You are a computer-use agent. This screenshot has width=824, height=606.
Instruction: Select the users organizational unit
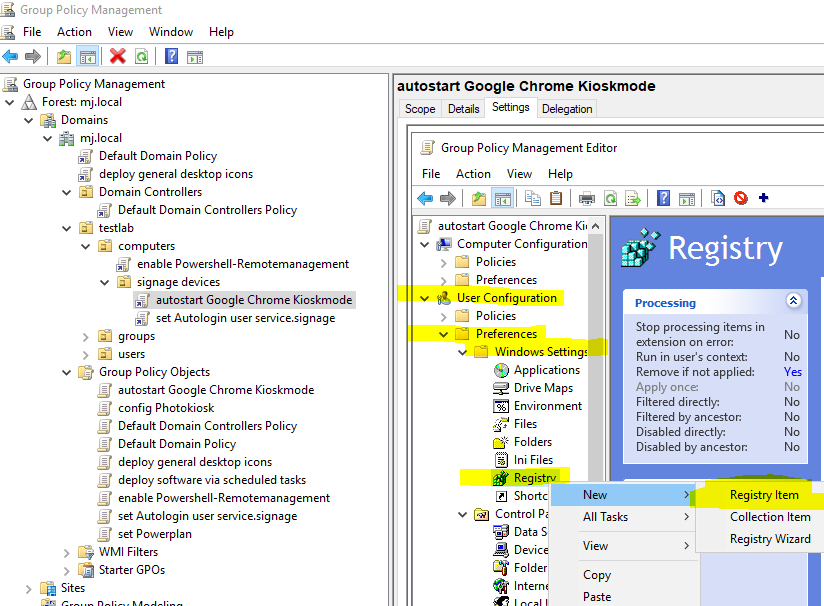[131, 354]
